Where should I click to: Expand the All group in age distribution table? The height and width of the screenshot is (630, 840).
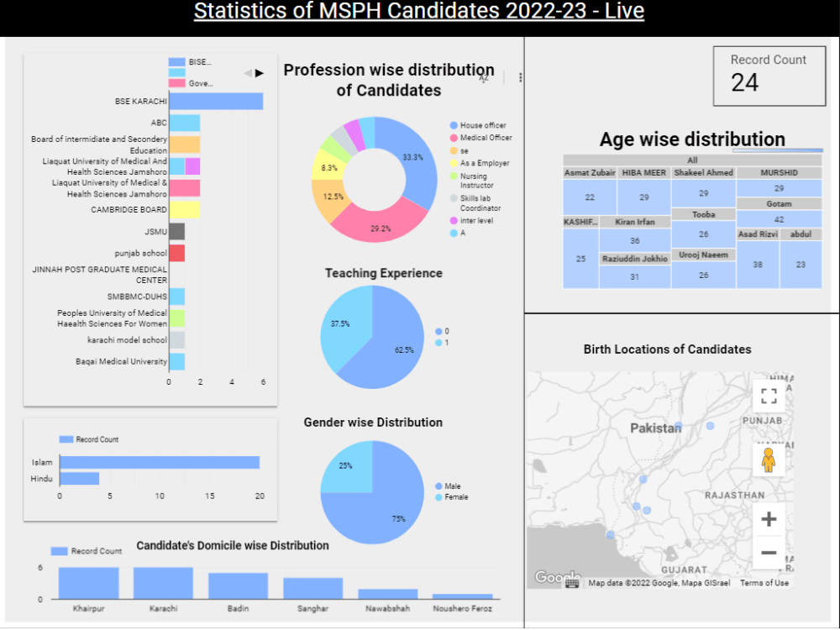click(691, 160)
